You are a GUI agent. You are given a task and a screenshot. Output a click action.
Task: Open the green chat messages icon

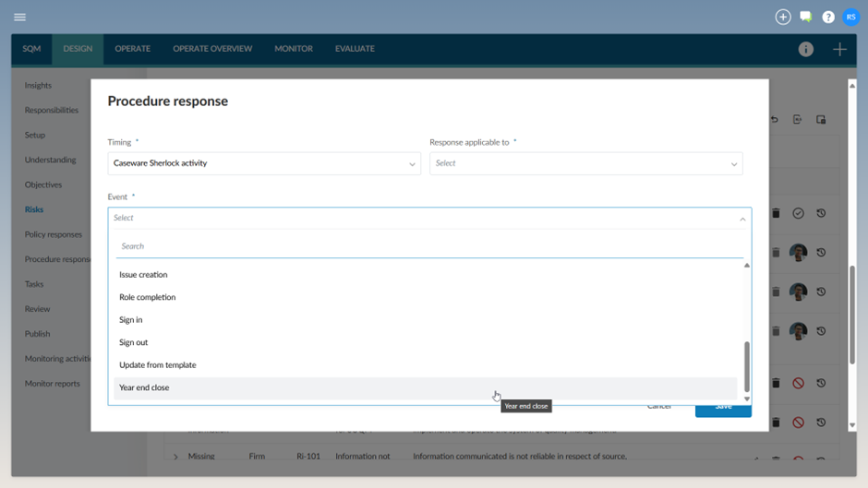[x=806, y=17]
